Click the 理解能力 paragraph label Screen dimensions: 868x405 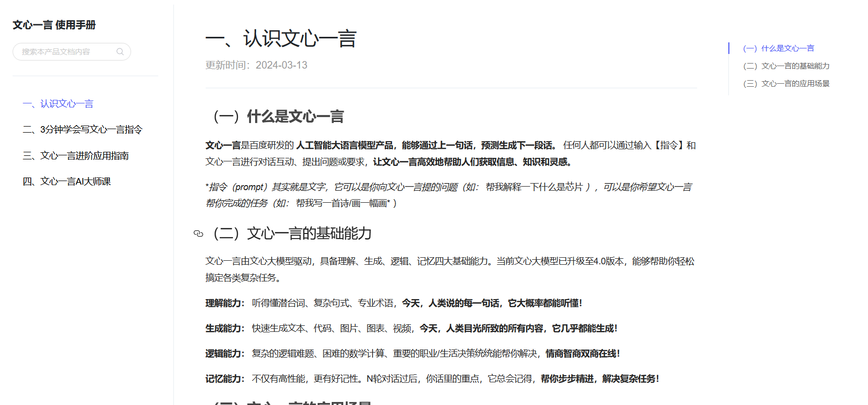[225, 303]
